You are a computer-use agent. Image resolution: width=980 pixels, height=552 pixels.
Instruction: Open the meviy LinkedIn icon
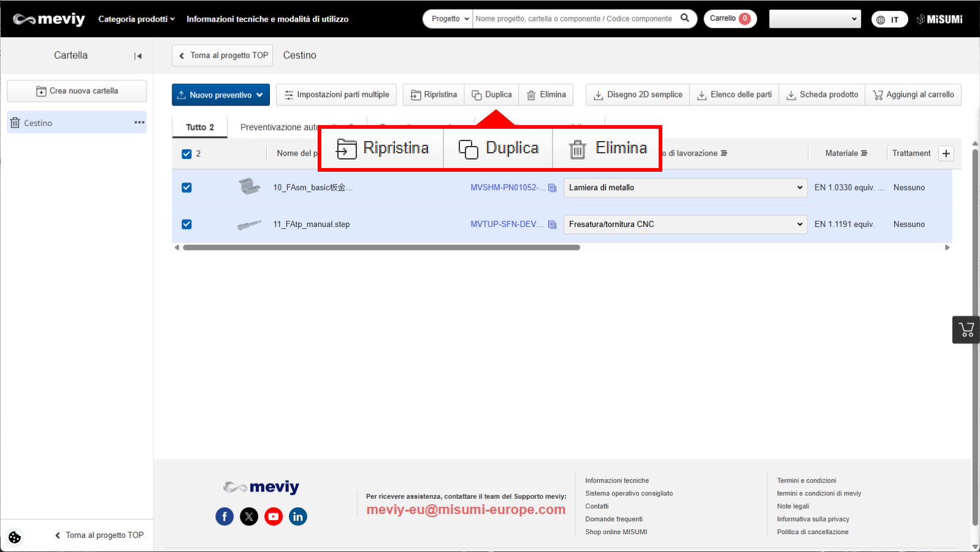(298, 516)
